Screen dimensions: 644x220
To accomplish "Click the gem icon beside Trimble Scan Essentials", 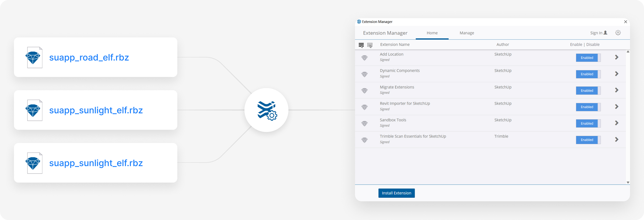I will click(365, 140).
